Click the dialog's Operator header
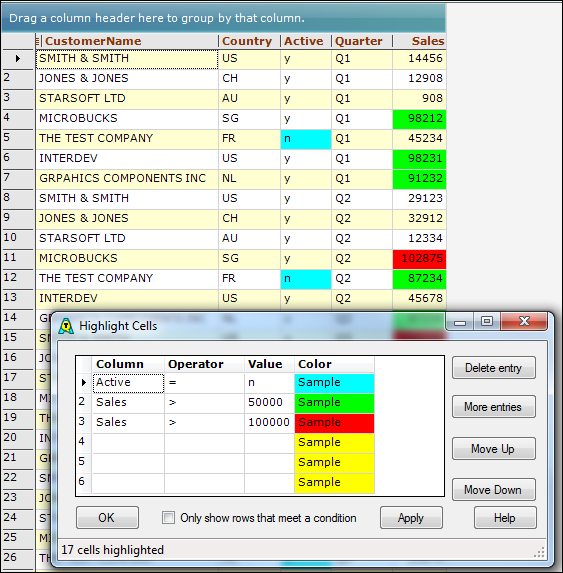The image size is (563, 573). [x=205, y=364]
